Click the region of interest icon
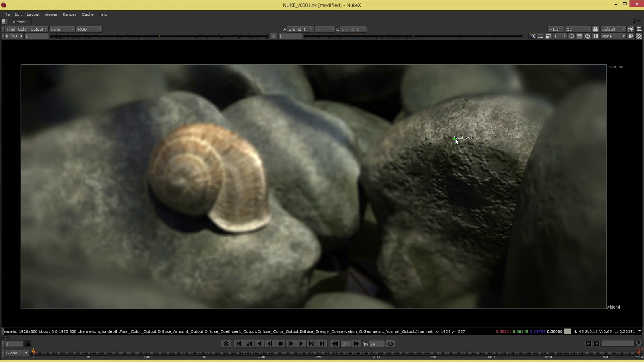Screen dimensions: 644x362 532,36
